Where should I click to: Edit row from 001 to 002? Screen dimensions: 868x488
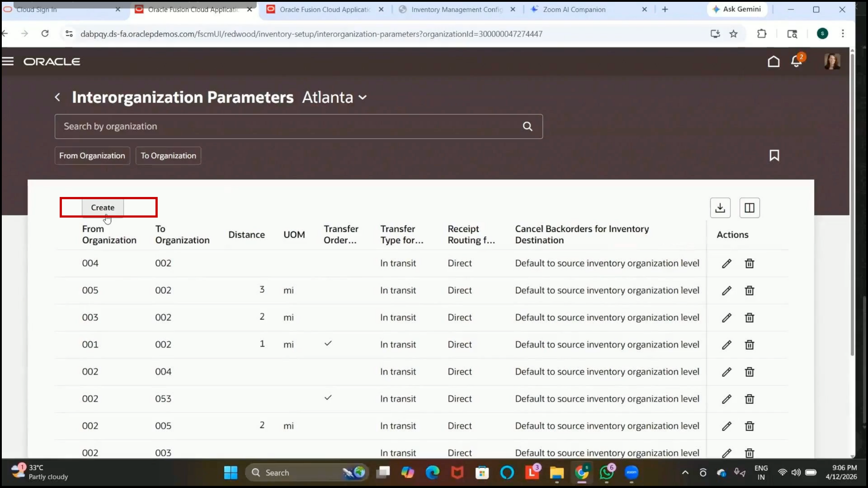[x=726, y=345]
